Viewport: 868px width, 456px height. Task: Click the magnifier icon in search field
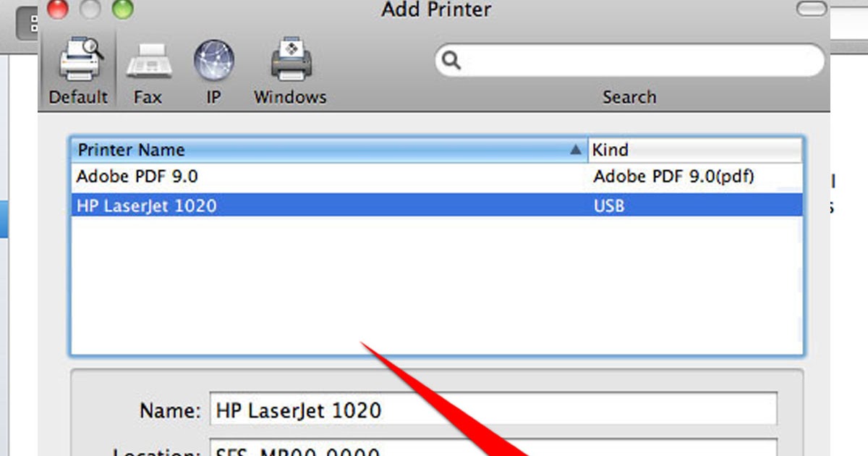[451, 60]
